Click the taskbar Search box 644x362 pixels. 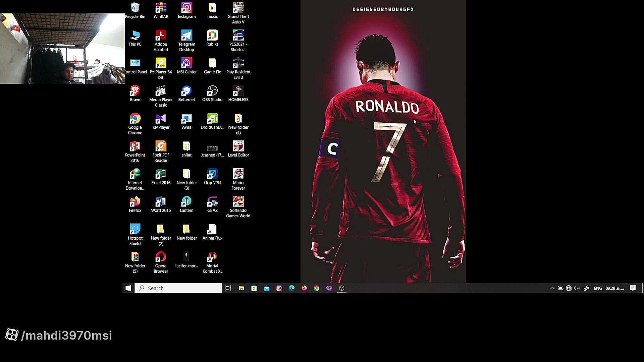coord(178,288)
